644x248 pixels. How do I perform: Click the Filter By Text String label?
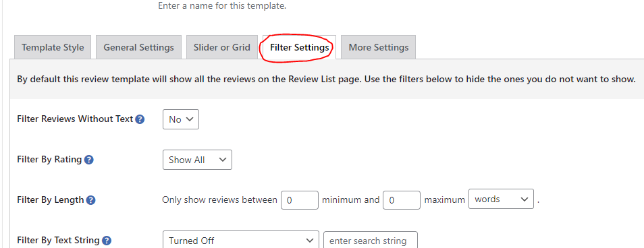click(58, 240)
